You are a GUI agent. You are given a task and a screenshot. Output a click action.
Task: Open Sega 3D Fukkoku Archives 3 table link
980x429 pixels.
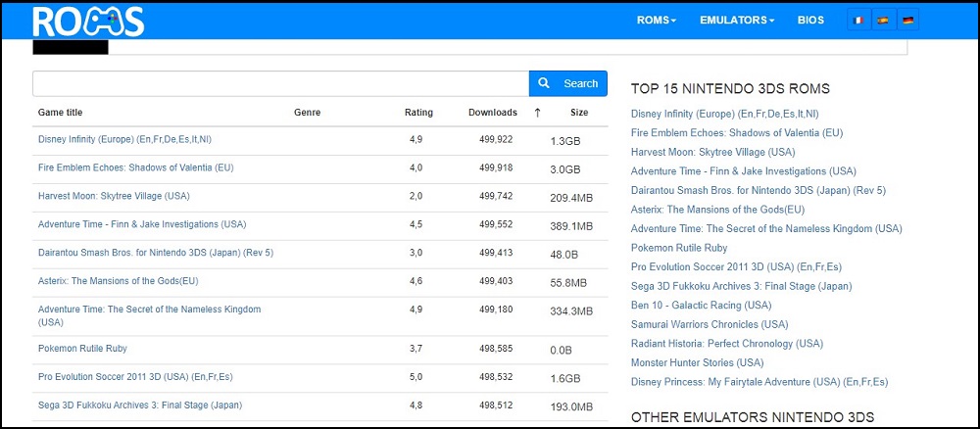(140, 405)
